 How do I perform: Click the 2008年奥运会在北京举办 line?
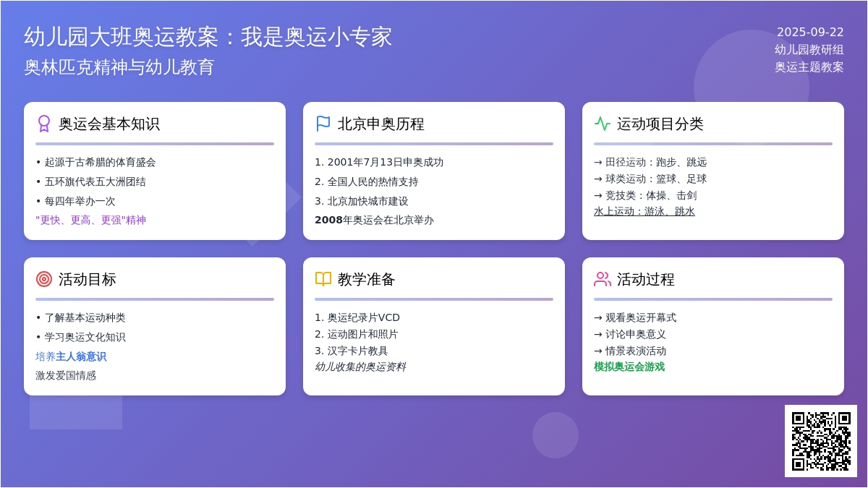click(x=374, y=220)
